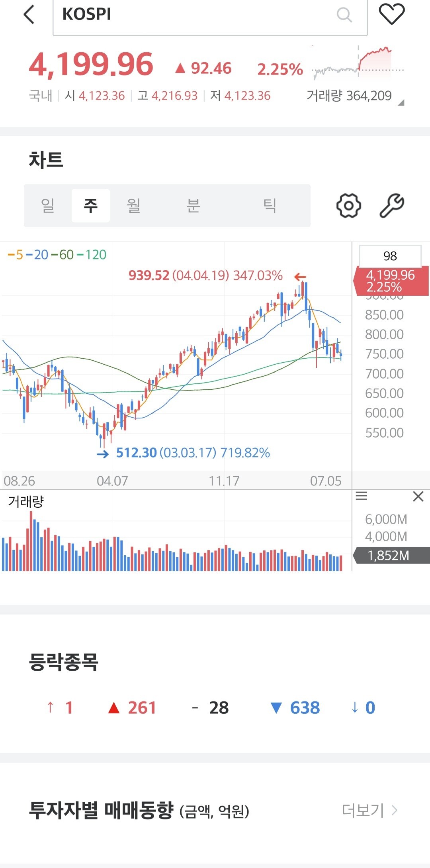Expand price details via corner triangle
430x868 pixels.
[401, 103]
